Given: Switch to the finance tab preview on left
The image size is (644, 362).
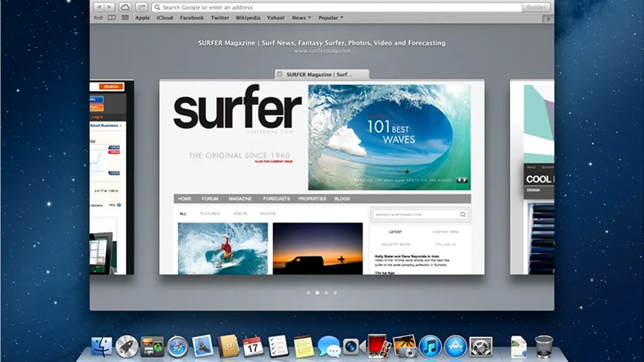Looking at the screenshot, I should 112,177.
